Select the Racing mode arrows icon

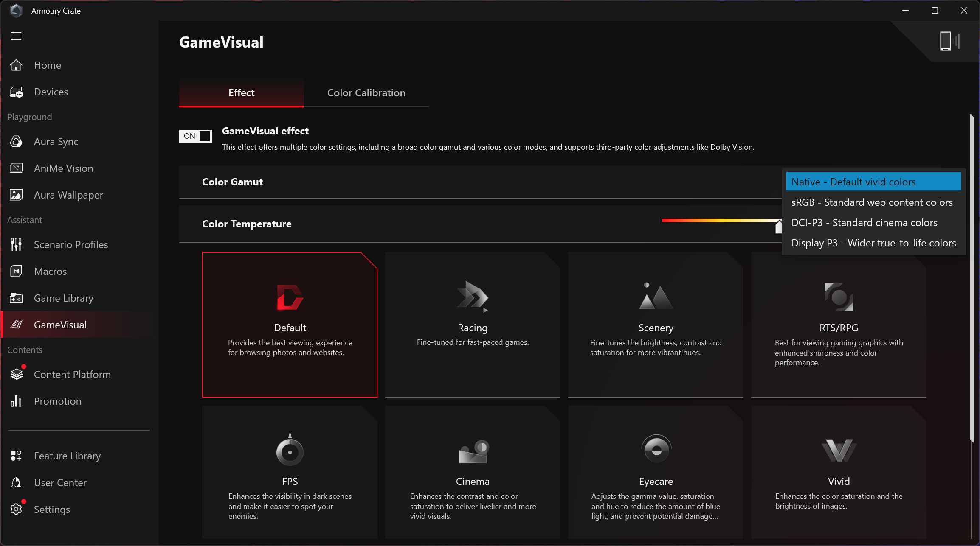[x=473, y=297]
